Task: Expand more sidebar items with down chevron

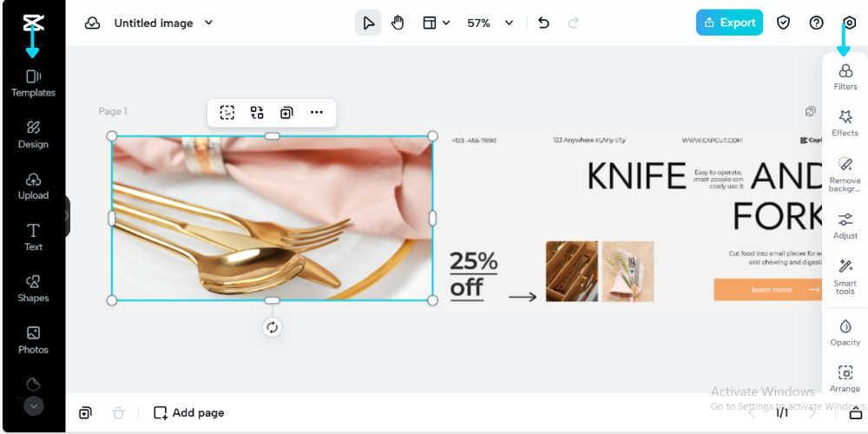Action: (33, 406)
